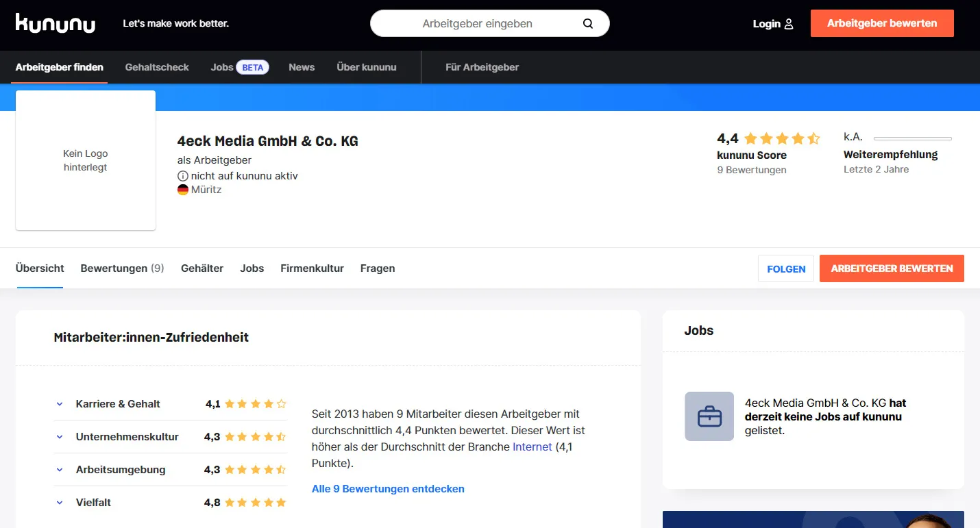980x528 pixels.
Task: Click the search magnifier icon
Action: point(588,23)
